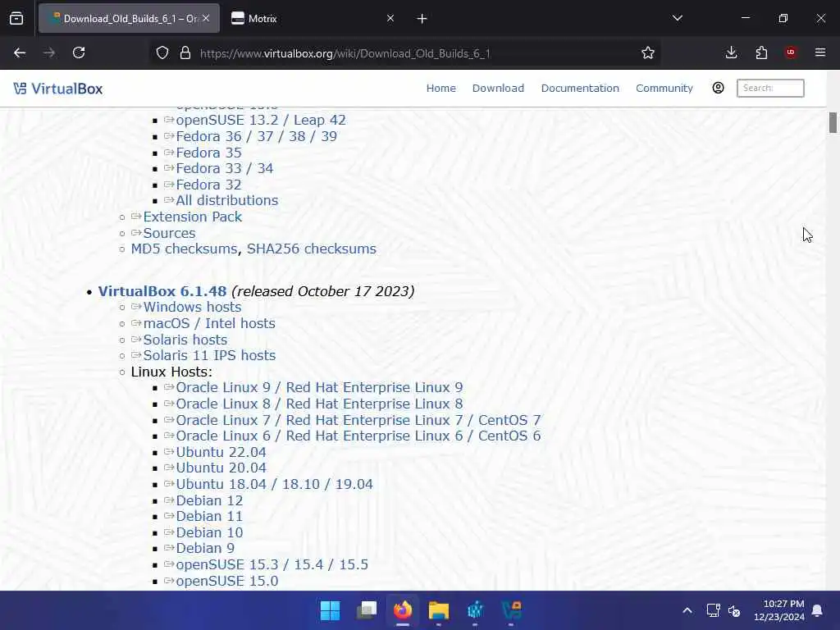Open the All distributions link

click(x=227, y=200)
